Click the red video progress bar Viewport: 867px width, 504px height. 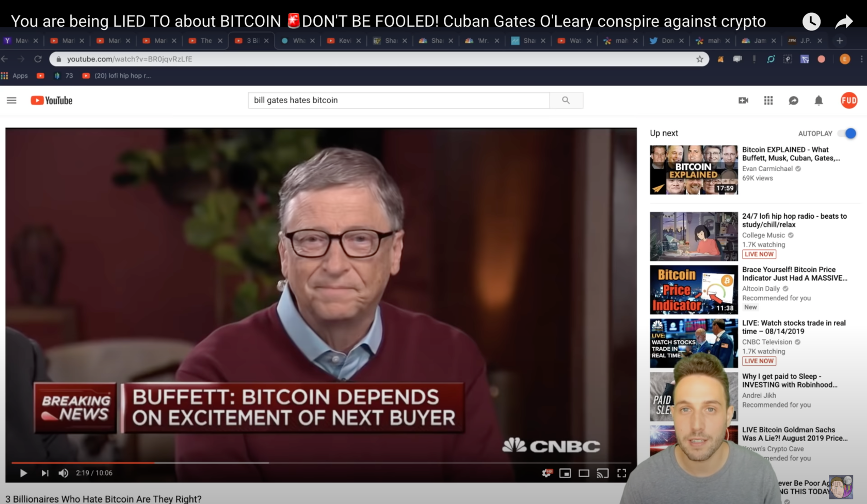83,463
